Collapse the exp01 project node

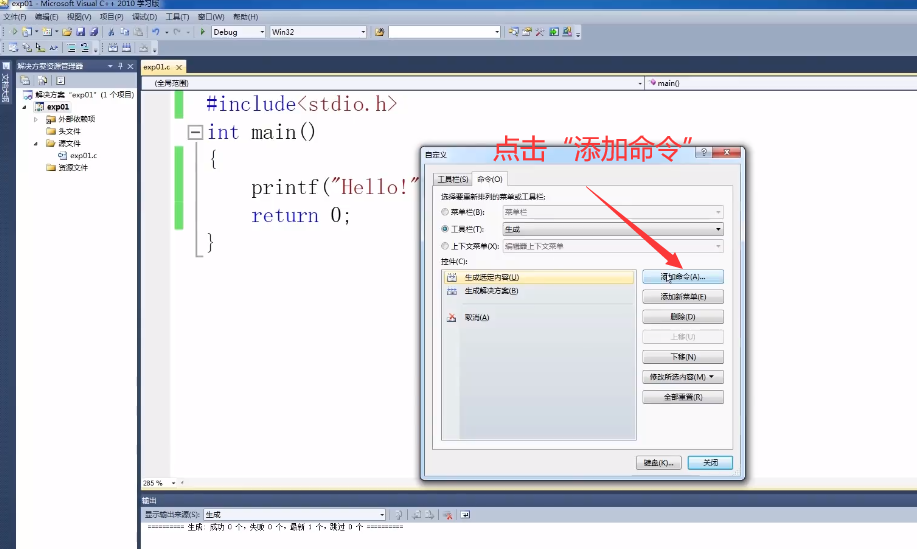click(25, 107)
